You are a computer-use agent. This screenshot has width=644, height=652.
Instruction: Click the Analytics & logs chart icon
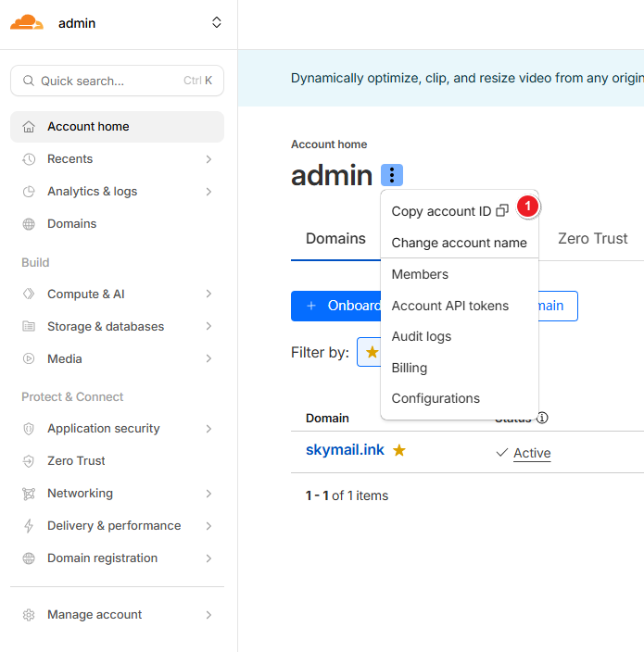(x=29, y=192)
